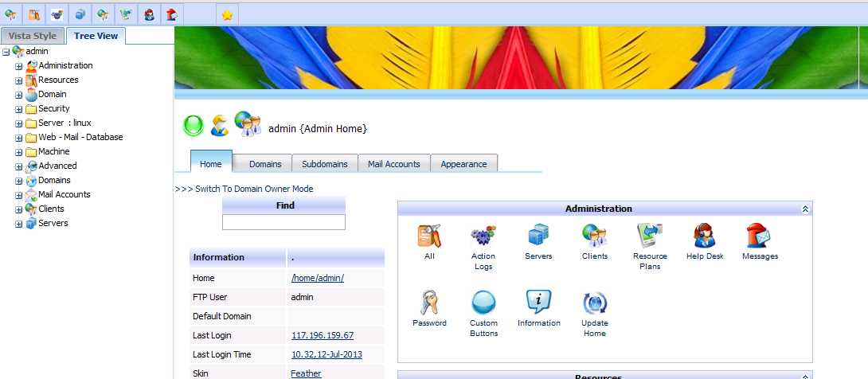Collapse the Administration panel using chevron

[805, 209]
